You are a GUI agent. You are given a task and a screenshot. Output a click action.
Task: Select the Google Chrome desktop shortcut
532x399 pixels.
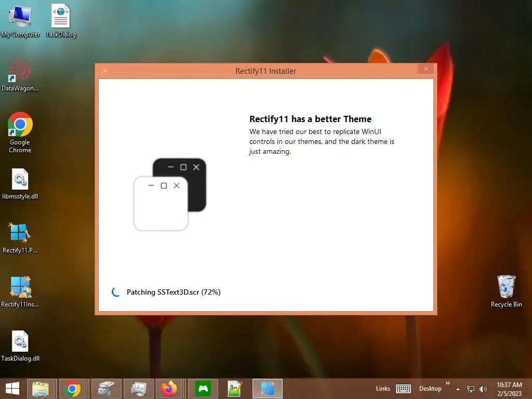click(20, 132)
